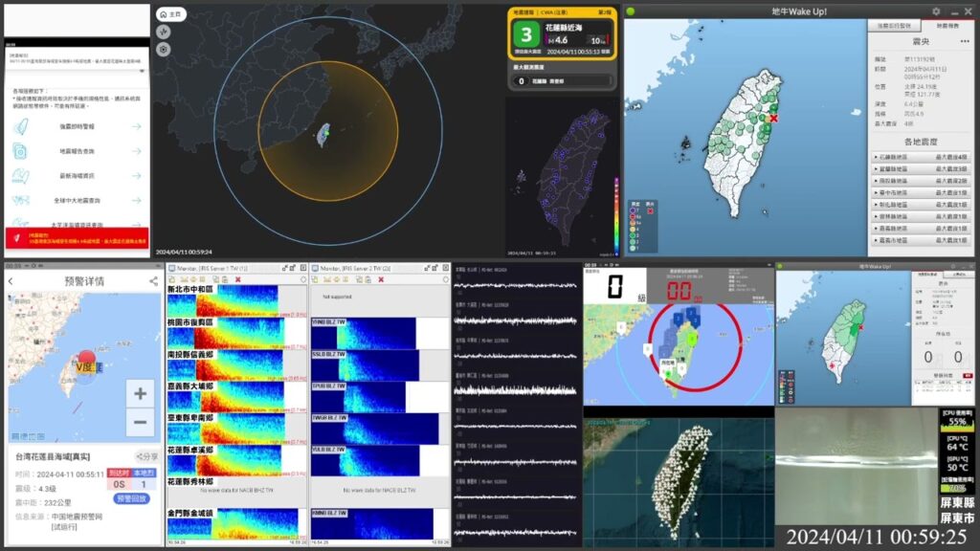Click the share icon in 预警详情 header
Screen dimensions: 980x551
click(154, 281)
